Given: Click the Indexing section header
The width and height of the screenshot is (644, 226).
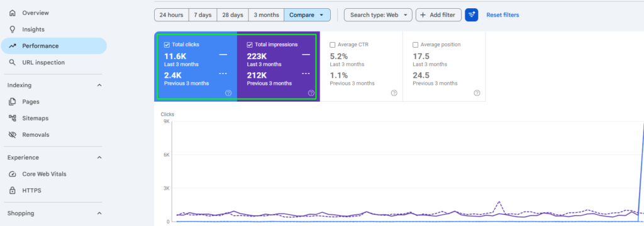Looking at the screenshot, I should coord(54,85).
